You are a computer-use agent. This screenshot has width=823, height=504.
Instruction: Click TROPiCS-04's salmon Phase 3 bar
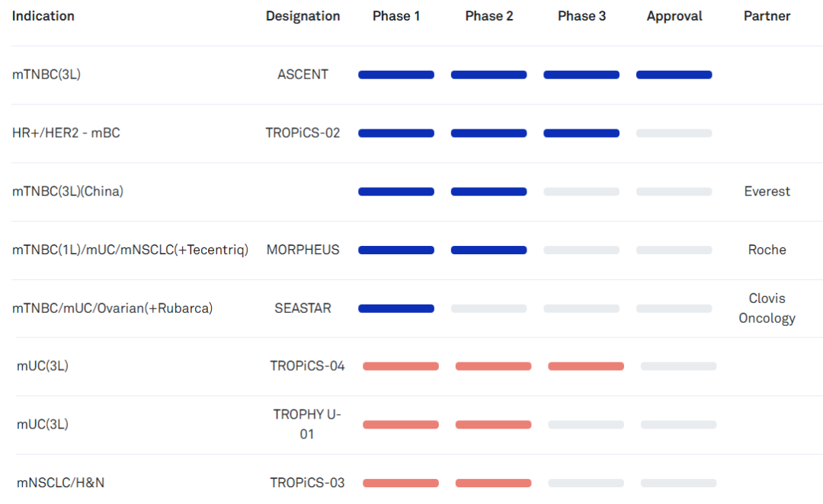[585, 366]
